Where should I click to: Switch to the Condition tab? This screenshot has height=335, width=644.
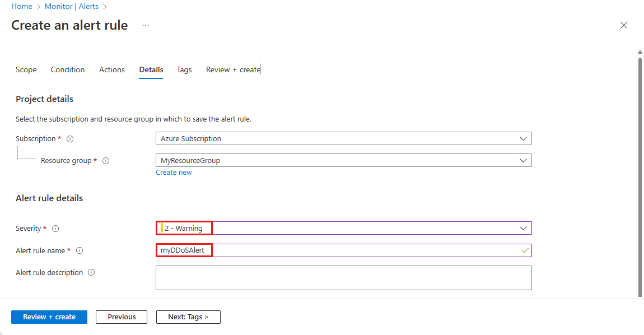pyautogui.click(x=68, y=69)
